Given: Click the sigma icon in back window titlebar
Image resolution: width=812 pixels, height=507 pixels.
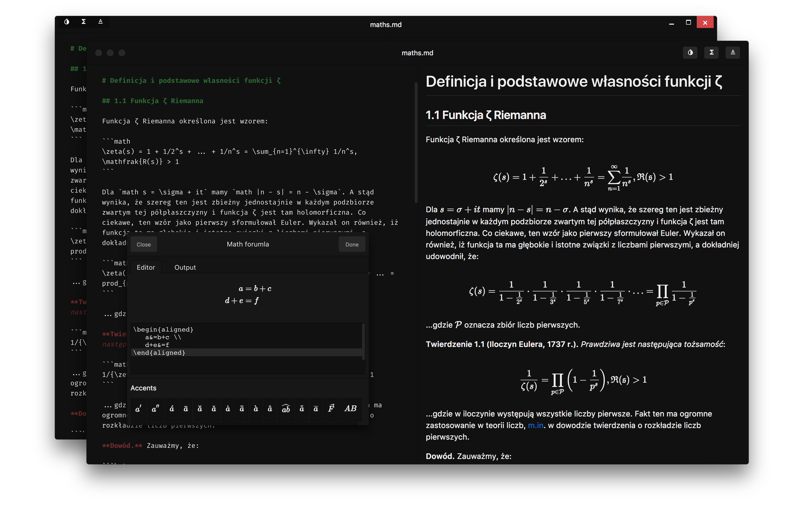Looking at the screenshot, I should point(84,22).
